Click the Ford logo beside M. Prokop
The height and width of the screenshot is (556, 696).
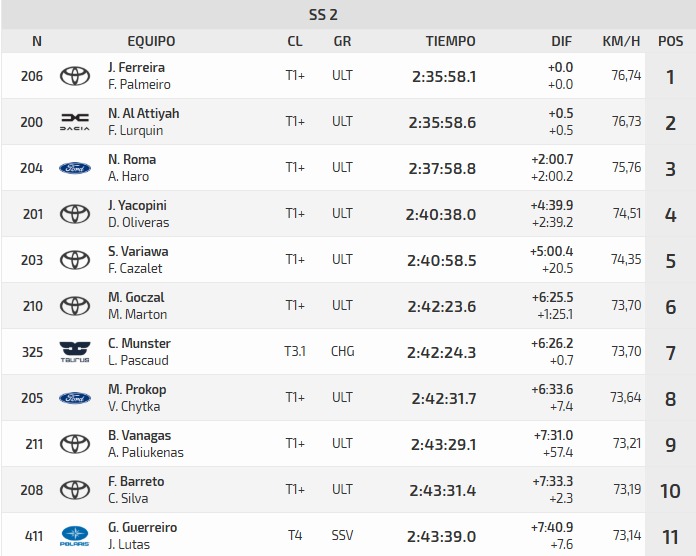tap(75, 398)
